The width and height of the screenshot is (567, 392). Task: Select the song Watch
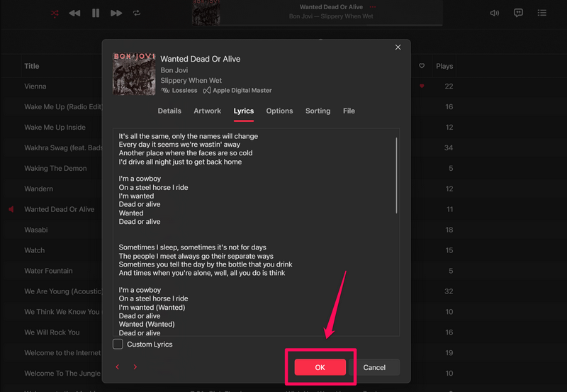pyautogui.click(x=34, y=250)
